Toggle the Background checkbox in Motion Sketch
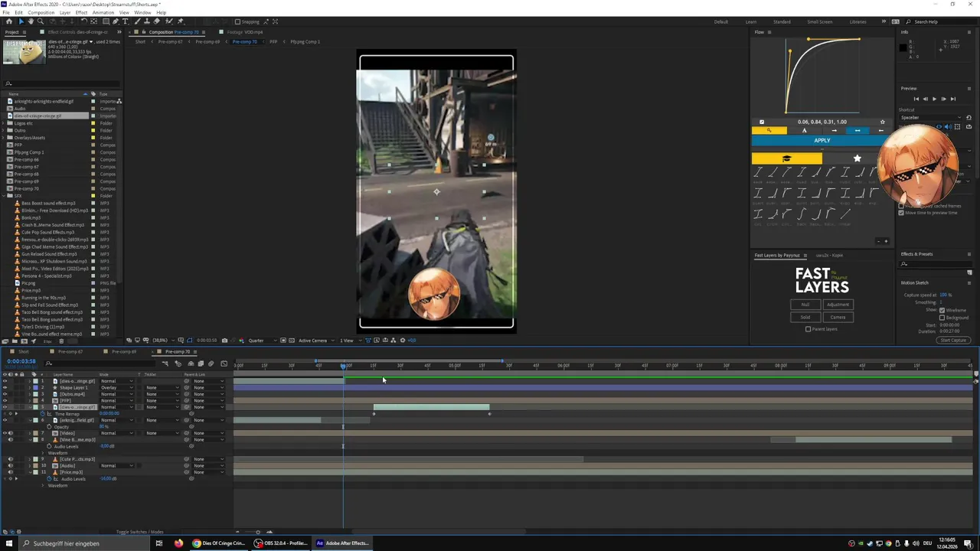 (x=942, y=317)
